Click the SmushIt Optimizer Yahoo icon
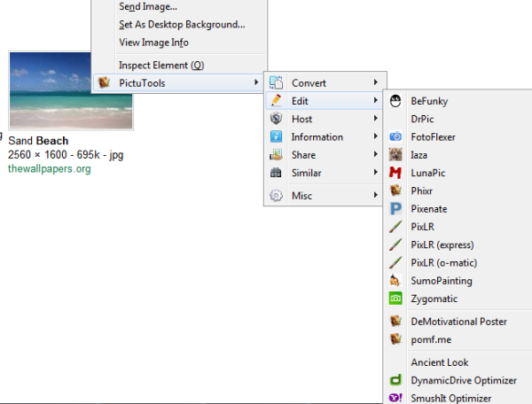 point(396,399)
